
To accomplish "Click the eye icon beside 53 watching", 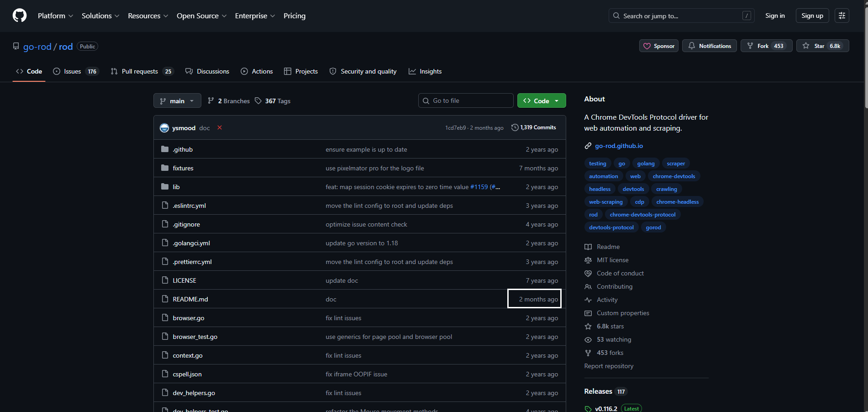I will tap(588, 339).
